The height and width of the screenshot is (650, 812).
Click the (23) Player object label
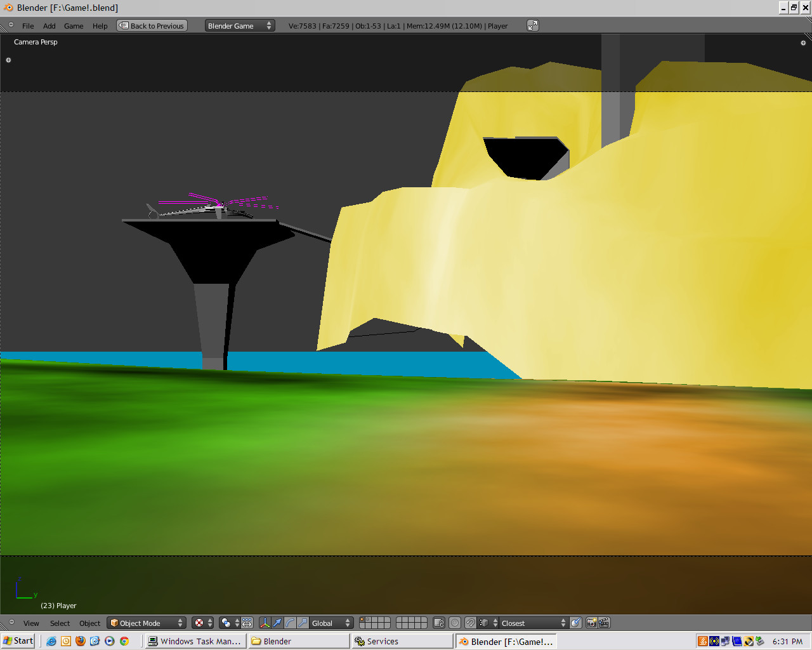pos(58,606)
